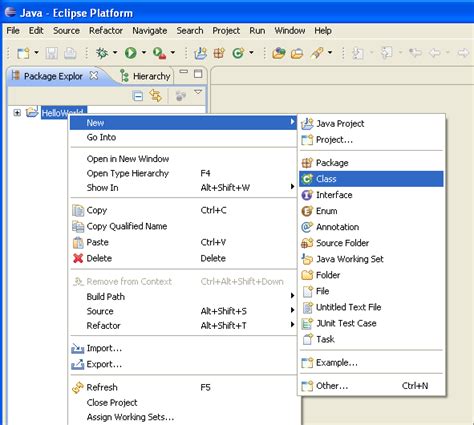Expand the Show In submenu
The image size is (474, 425).
click(x=183, y=188)
